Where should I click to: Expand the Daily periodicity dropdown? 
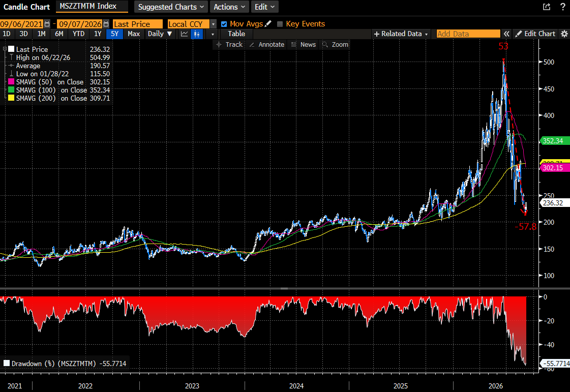pyautogui.click(x=160, y=34)
